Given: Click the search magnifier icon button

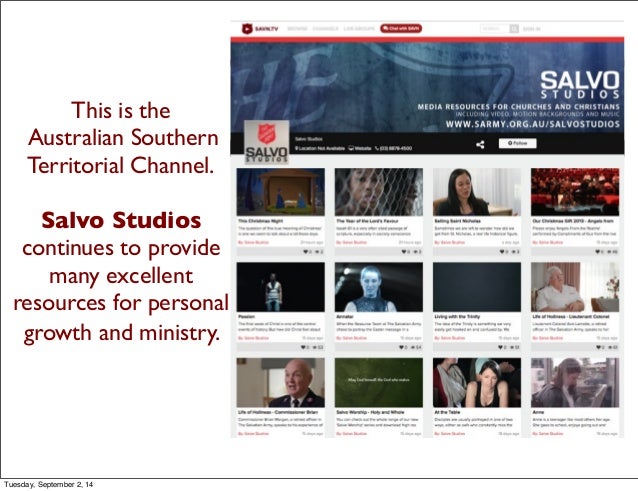Looking at the screenshot, I should pos(514,28).
